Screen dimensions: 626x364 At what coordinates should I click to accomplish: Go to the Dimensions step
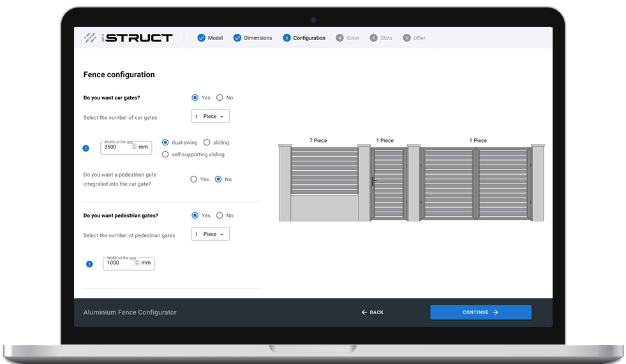point(253,38)
